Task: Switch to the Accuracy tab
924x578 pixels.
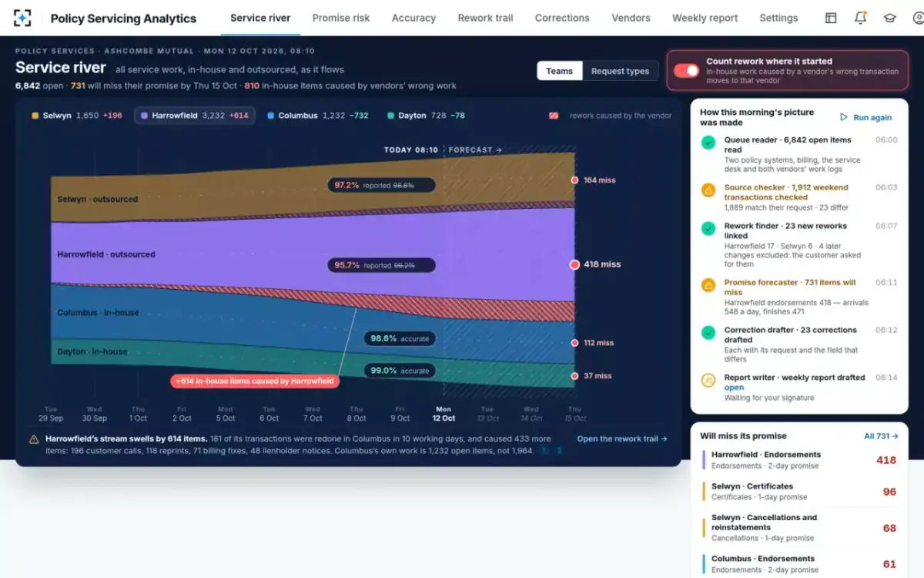Action: click(x=413, y=18)
